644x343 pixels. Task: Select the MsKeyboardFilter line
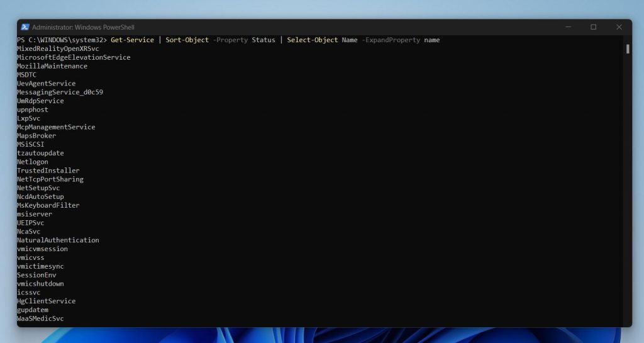(x=48, y=205)
